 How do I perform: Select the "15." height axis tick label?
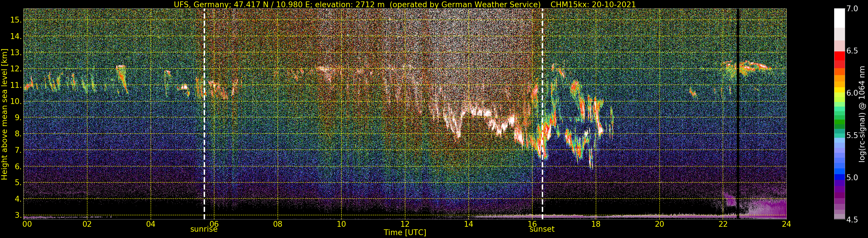click(x=16, y=20)
